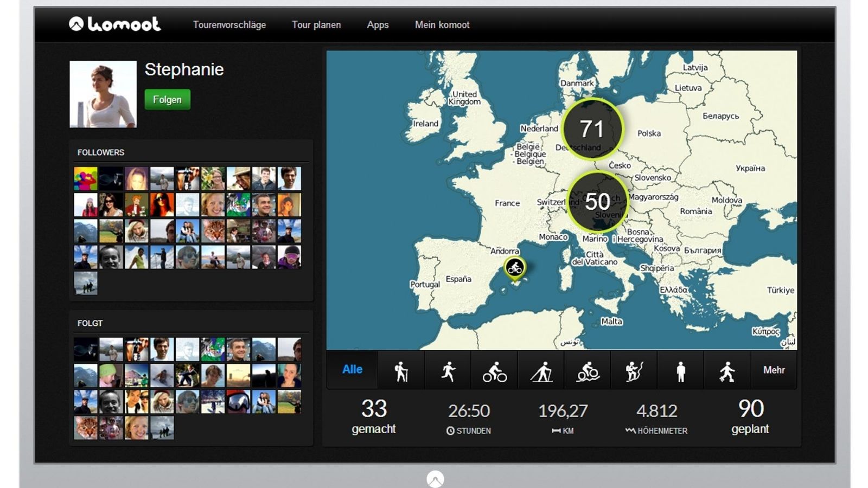Open the orange cat avatar in FOLGT
This screenshot has height=488, width=868.
[x=86, y=428]
